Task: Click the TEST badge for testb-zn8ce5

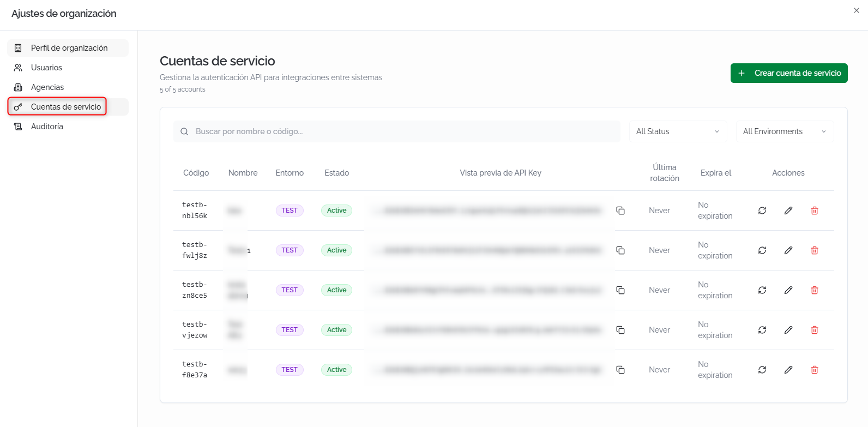Action: click(x=290, y=290)
